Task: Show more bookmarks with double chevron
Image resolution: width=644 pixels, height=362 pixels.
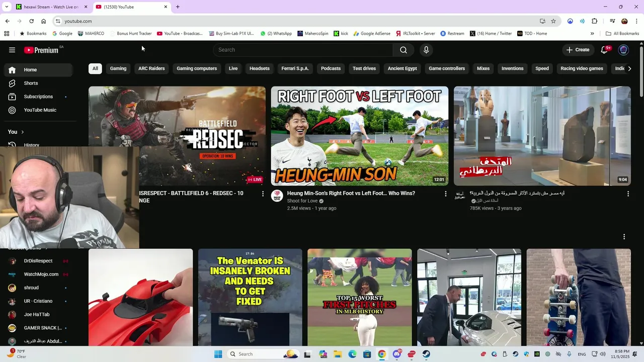Action: pyautogui.click(x=592, y=34)
